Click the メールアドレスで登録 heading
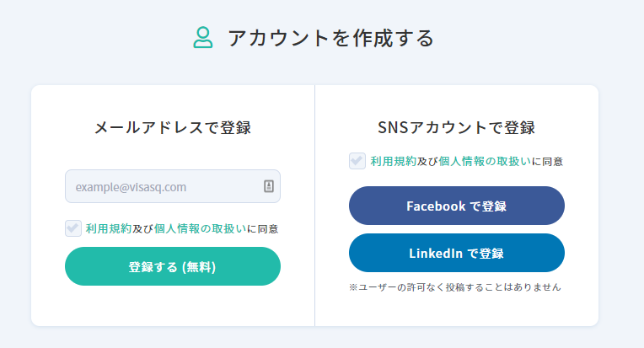Image resolution: width=644 pixels, height=348 pixels. pyautogui.click(x=172, y=128)
